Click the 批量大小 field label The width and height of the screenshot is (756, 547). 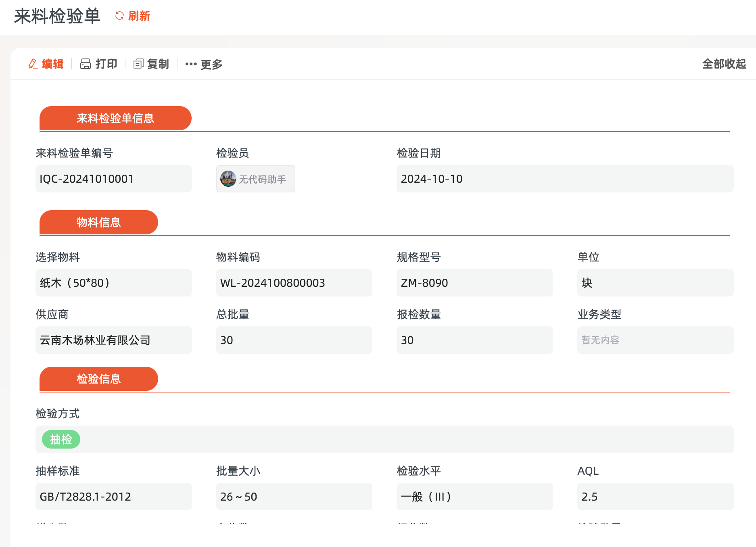pyautogui.click(x=238, y=471)
